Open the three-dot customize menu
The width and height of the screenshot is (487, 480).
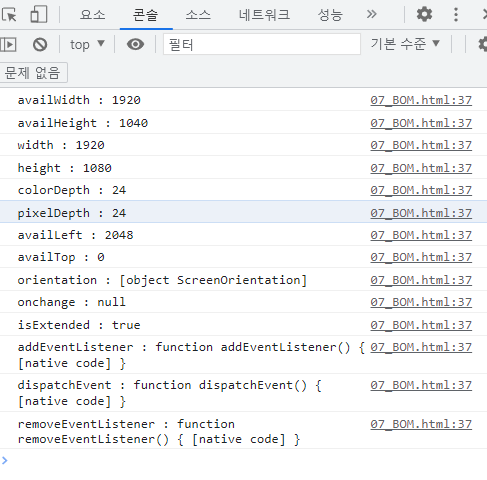pos(456,15)
